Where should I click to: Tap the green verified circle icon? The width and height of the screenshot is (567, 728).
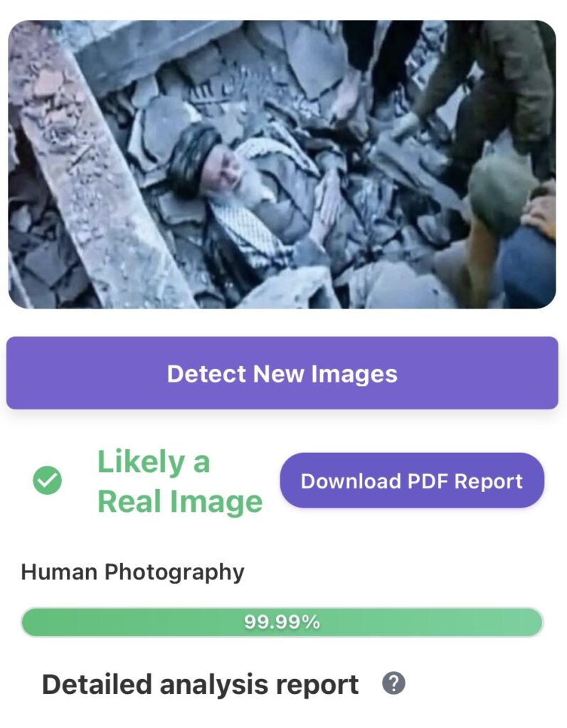48,480
